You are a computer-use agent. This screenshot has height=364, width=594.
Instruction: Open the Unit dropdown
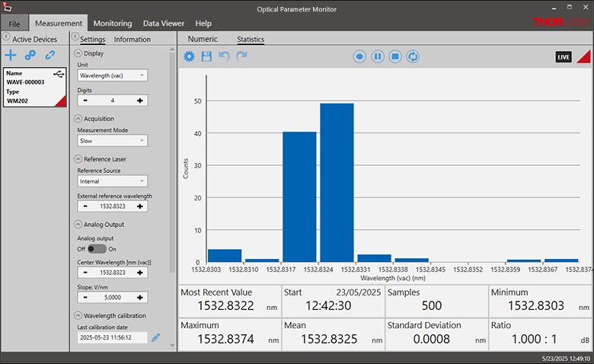coord(112,75)
